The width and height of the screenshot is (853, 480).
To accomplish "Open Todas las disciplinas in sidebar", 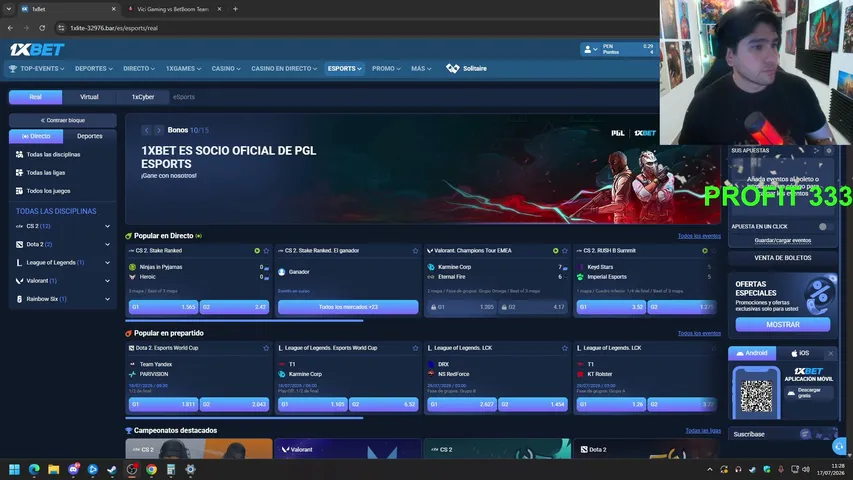I will tap(53, 155).
